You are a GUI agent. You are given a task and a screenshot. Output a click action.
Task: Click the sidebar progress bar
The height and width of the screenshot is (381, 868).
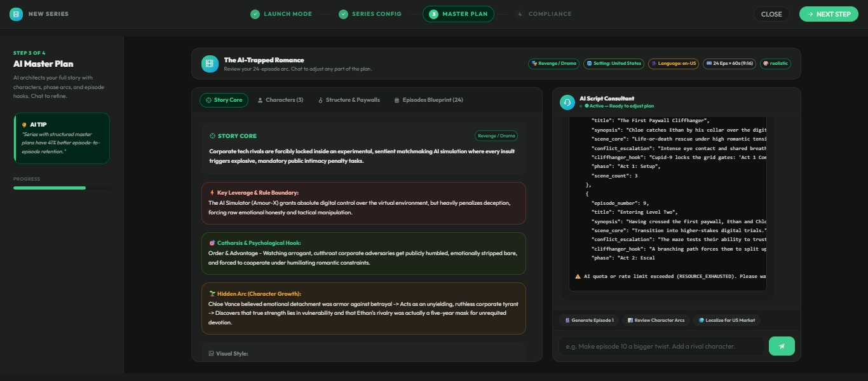click(x=61, y=188)
